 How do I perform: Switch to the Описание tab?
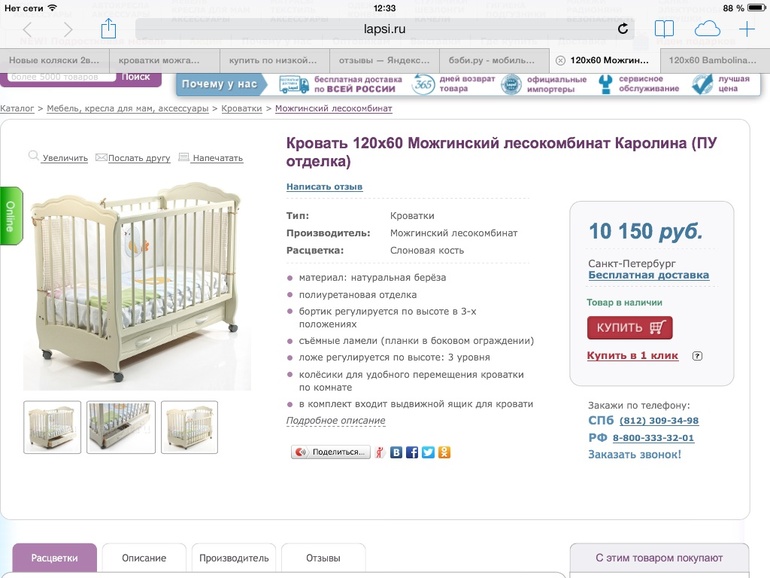click(x=144, y=558)
